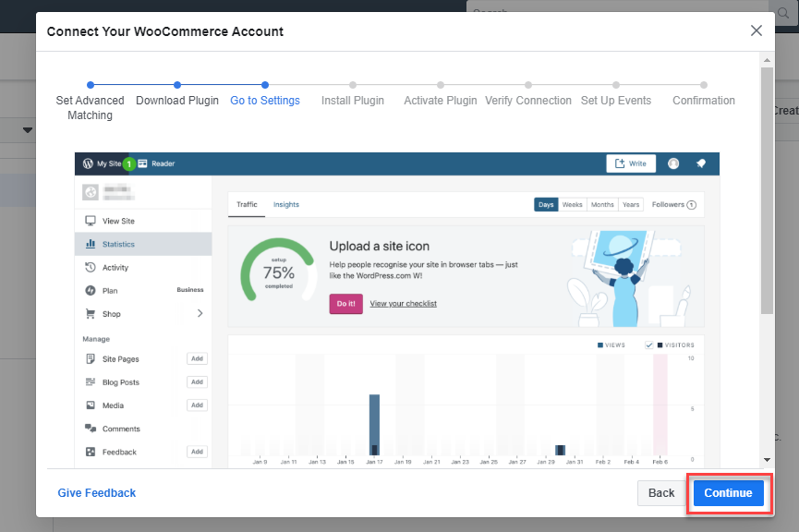Click the dialog scrollbar down arrow
This screenshot has width=799, height=532.
point(767,460)
